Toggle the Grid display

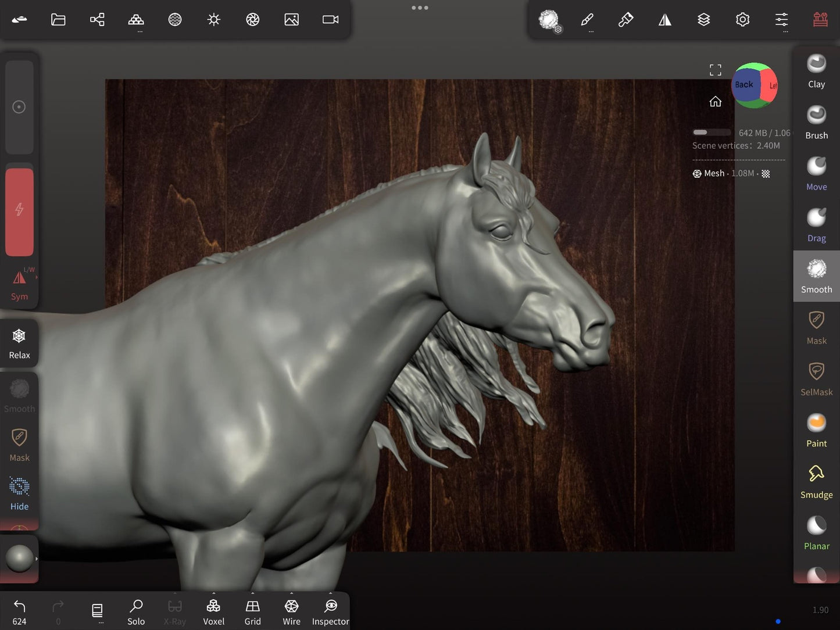[x=252, y=613]
